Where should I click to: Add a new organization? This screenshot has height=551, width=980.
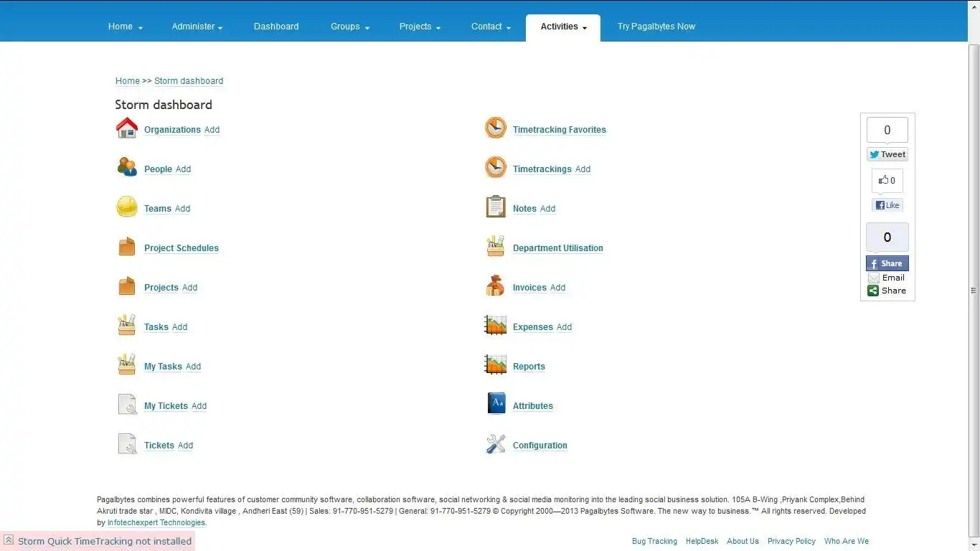click(x=212, y=130)
